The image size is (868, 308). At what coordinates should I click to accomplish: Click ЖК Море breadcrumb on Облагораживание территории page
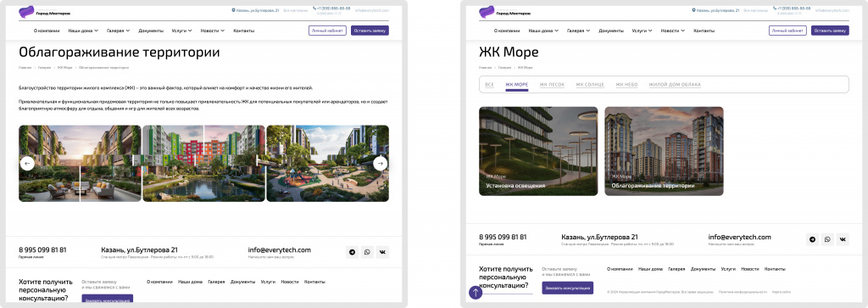64,68
